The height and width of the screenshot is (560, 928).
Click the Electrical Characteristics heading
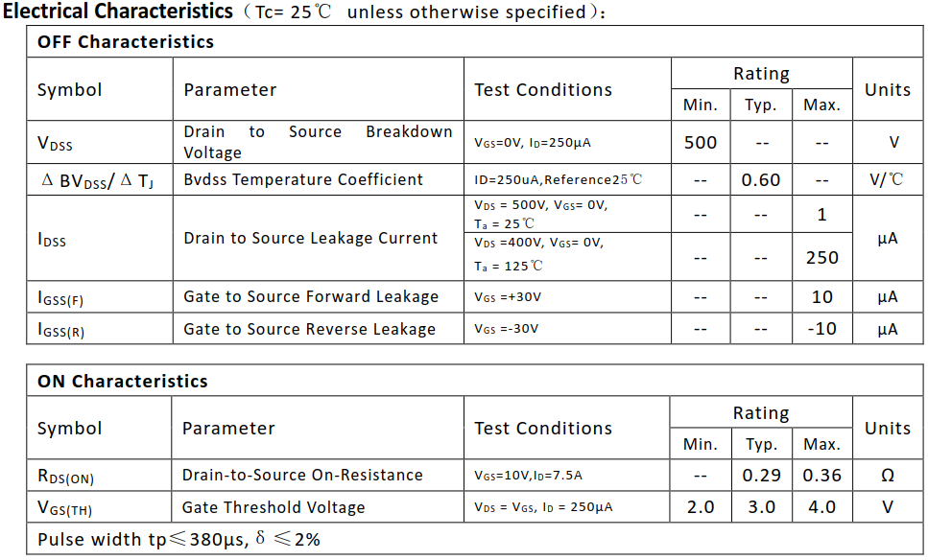[x=118, y=12]
